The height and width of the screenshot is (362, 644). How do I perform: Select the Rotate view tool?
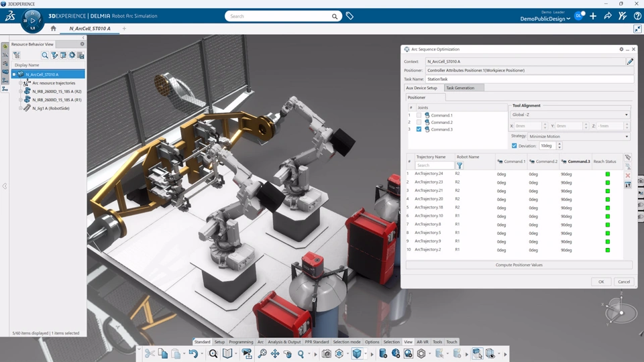[x=288, y=353]
